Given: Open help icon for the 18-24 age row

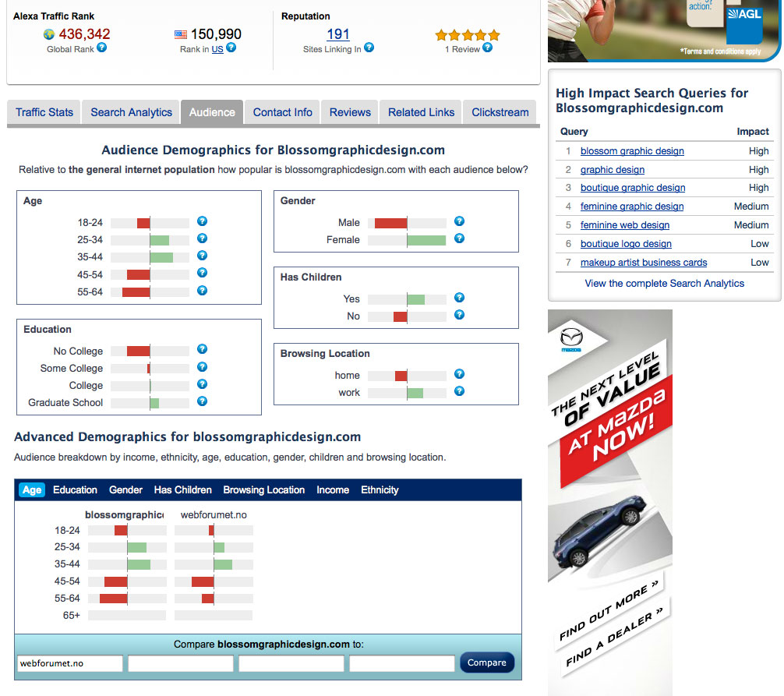Looking at the screenshot, I should click(x=202, y=221).
